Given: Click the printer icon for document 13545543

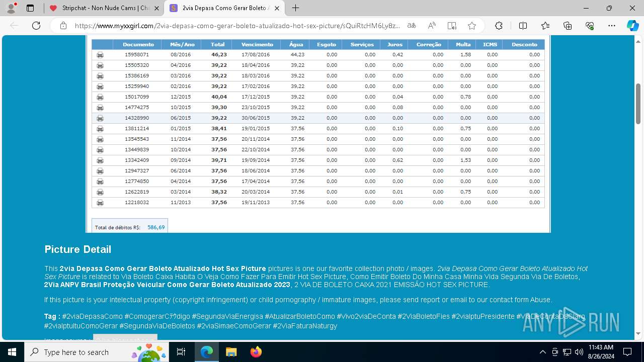Looking at the screenshot, I should (x=100, y=139).
